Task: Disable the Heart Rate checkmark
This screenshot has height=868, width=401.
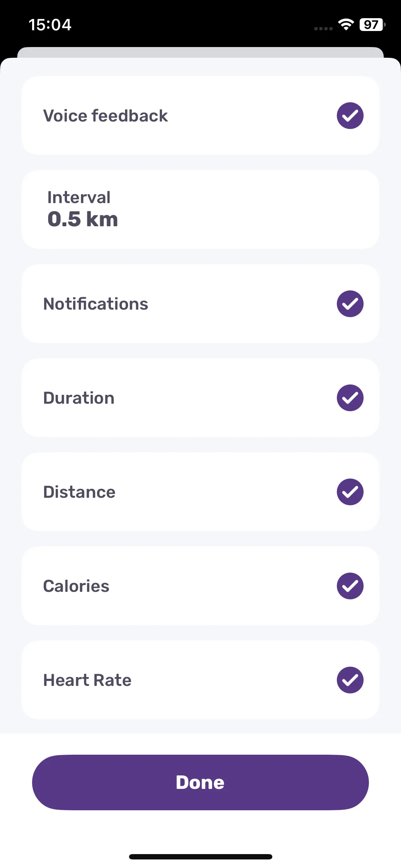Action: (350, 680)
